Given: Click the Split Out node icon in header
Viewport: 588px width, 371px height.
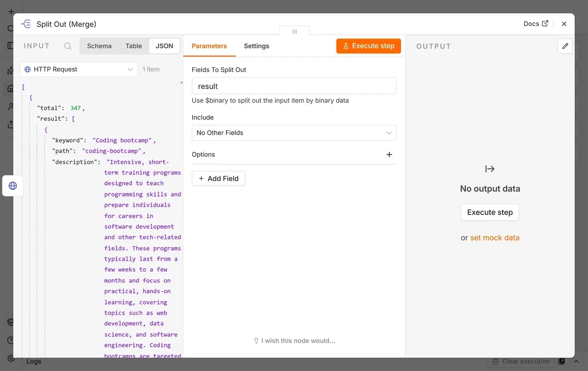Looking at the screenshot, I should pos(26,24).
